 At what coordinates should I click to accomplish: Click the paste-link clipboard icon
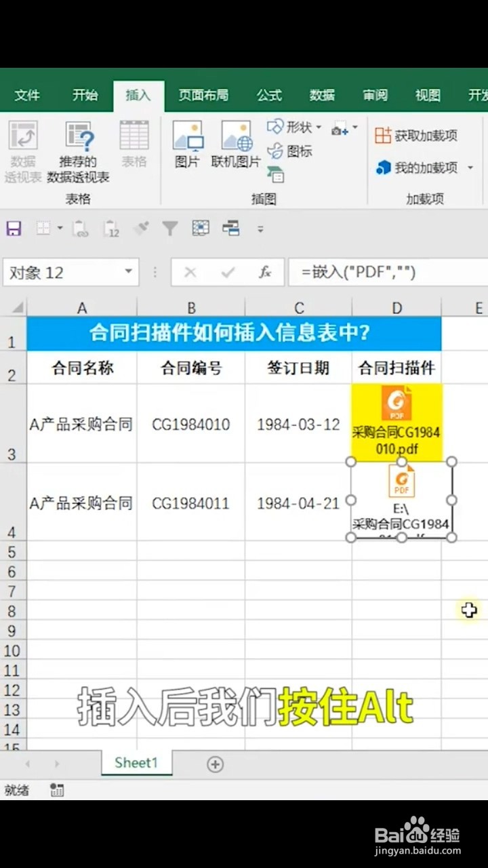click(x=81, y=229)
